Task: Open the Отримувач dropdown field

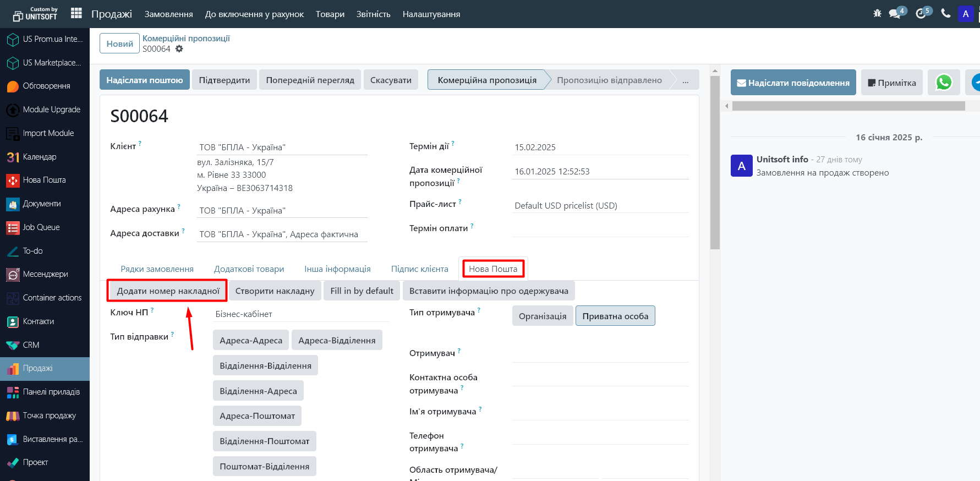Action: (x=600, y=355)
